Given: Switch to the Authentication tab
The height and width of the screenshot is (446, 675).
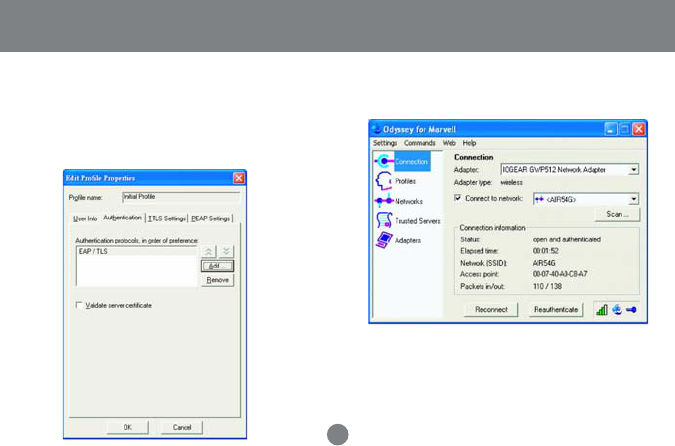Looking at the screenshot, I should (x=122, y=217).
